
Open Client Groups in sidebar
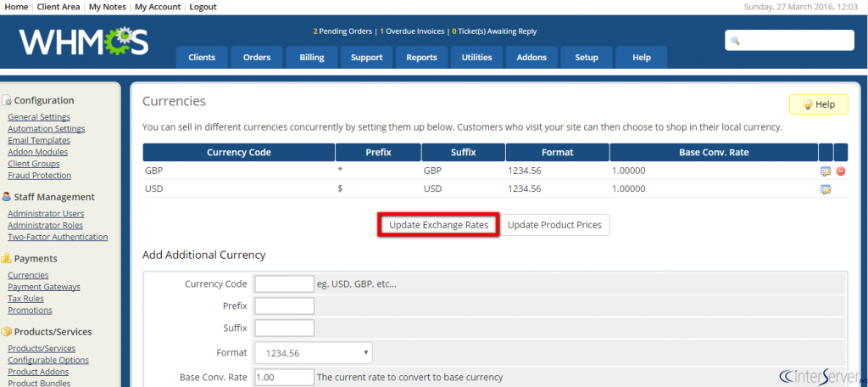[34, 164]
